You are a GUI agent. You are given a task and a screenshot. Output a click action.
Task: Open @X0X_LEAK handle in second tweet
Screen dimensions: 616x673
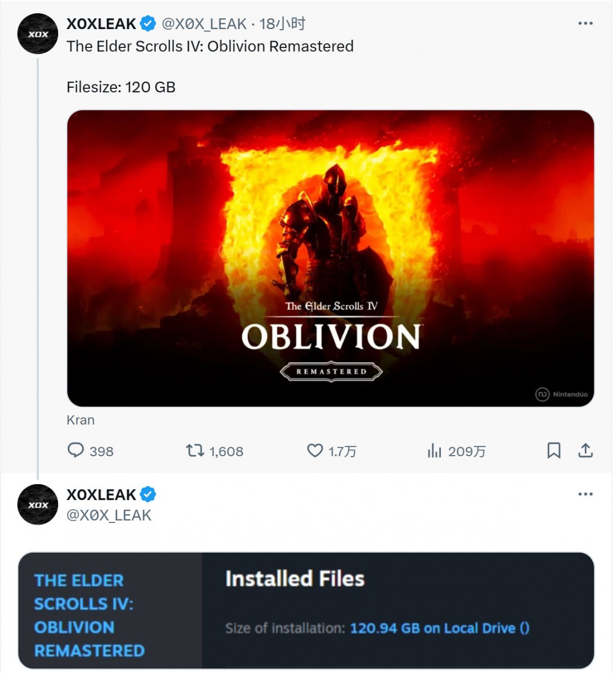[109, 515]
